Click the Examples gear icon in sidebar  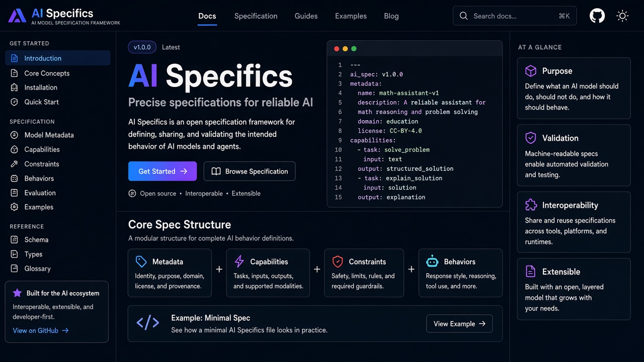pyautogui.click(x=14, y=207)
